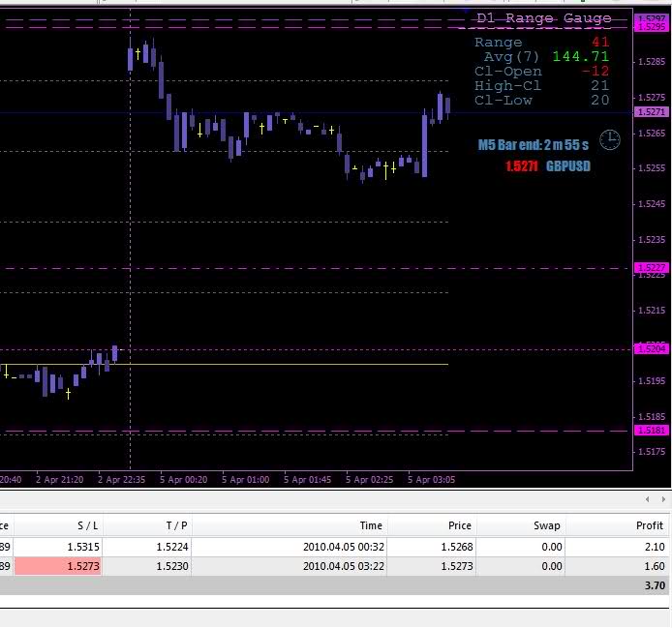Click the red 1.5271 price next to GBPUSD
672x628 pixels.
(522, 166)
